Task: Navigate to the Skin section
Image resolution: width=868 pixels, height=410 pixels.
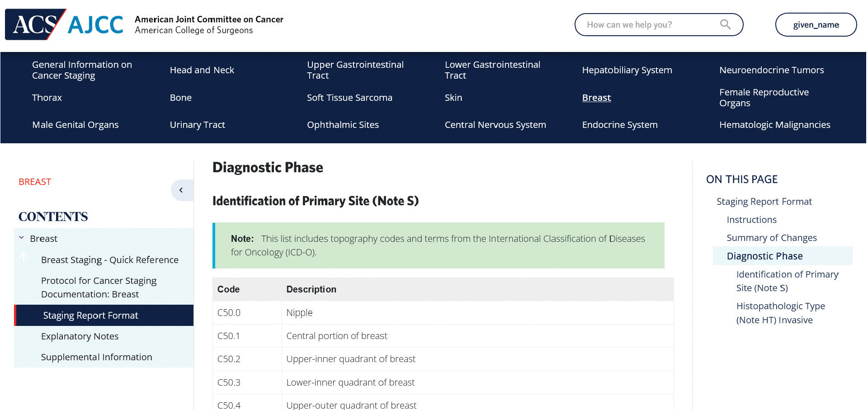Action: tap(453, 98)
